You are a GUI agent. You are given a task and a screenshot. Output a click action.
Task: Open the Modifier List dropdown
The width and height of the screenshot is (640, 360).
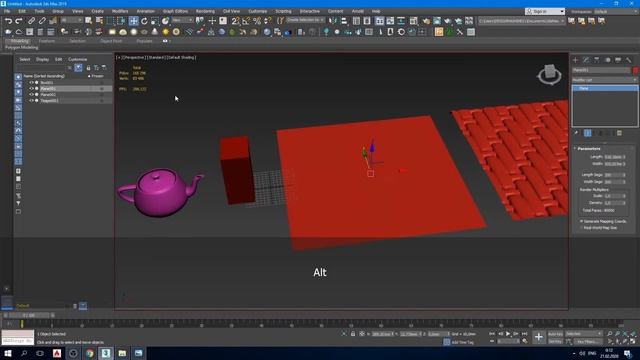coord(605,80)
